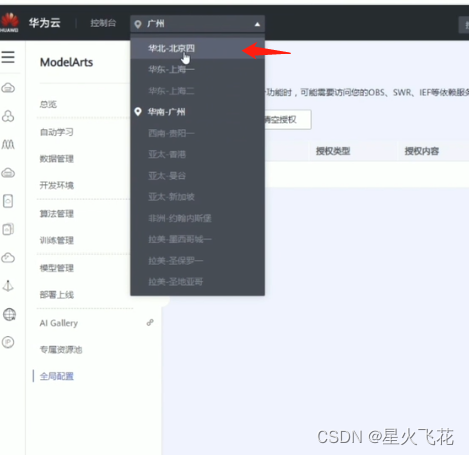
Task: Open 算法管理 in sidebar
Action: [57, 214]
